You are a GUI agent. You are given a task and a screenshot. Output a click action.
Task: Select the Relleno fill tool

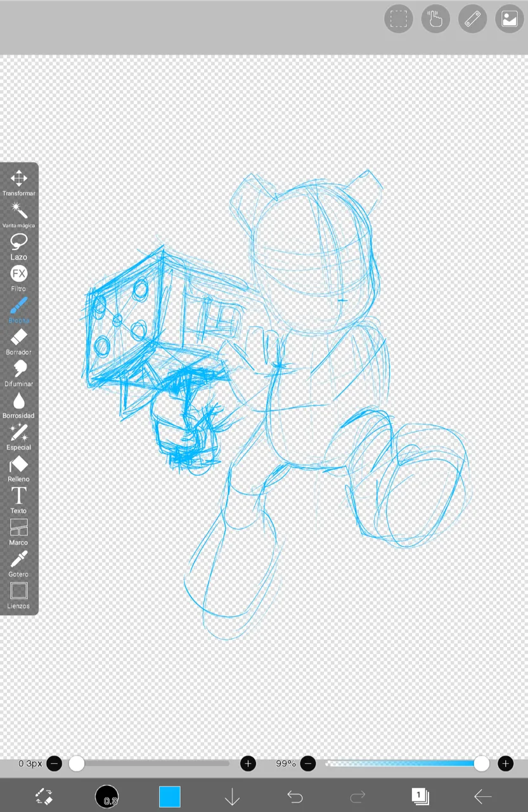click(x=19, y=468)
